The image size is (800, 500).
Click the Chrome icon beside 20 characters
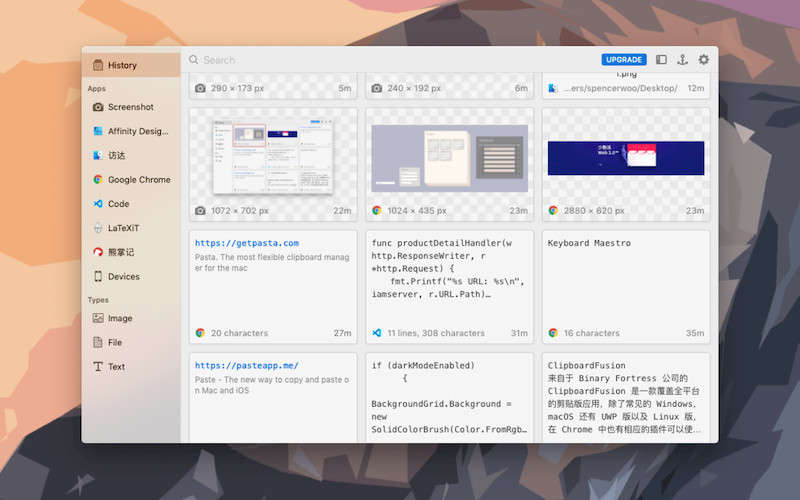[200, 333]
